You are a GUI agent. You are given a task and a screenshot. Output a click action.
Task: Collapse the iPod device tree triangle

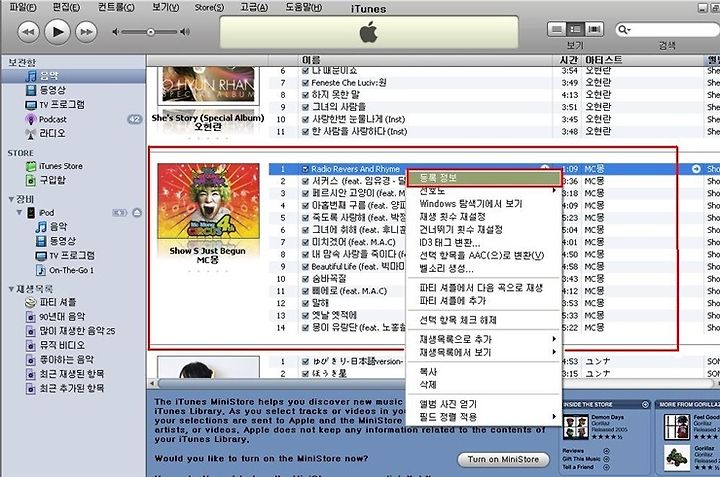coord(19,213)
